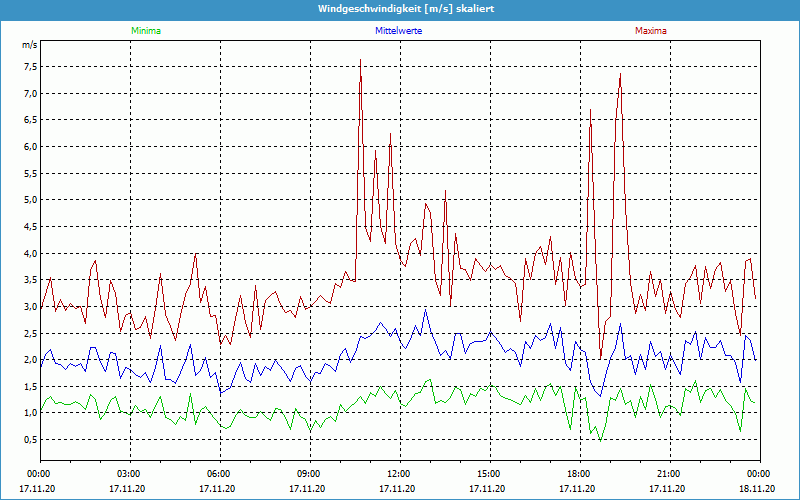Click the 06:00 time axis label
This screenshot has width=800, height=500.
pyautogui.click(x=217, y=474)
